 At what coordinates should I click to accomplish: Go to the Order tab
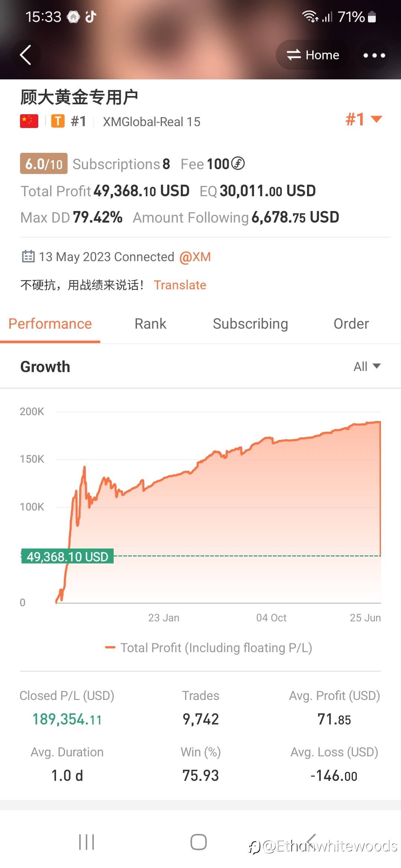(x=351, y=324)
